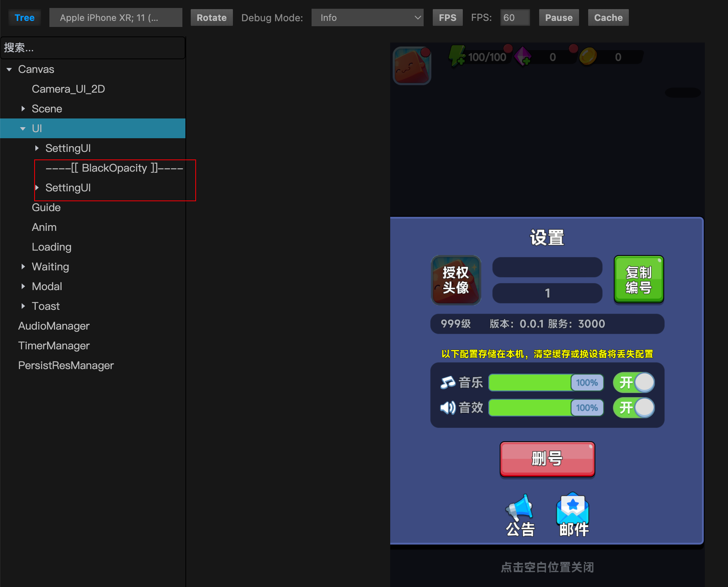Expand the Scene tree node
728x587 pixels.
pos(23,109)
